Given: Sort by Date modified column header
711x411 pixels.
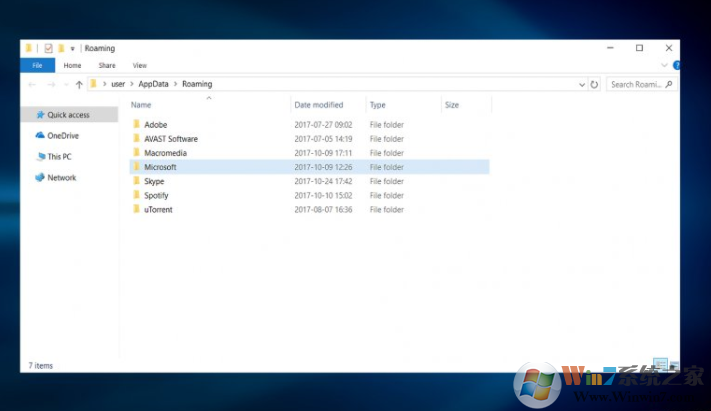Looking at the screenshot, I should coord(318,105).
